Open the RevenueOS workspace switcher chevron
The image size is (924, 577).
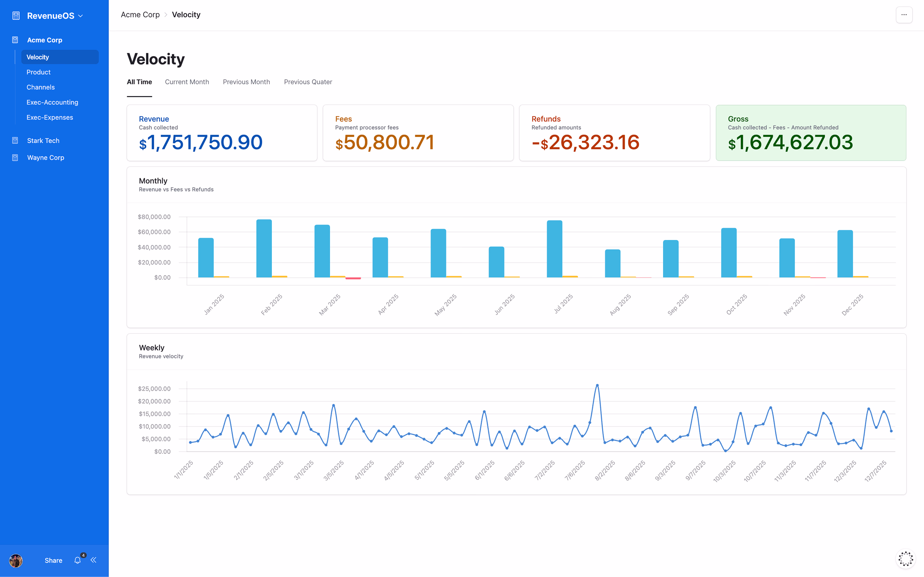[x=81, y=16]
